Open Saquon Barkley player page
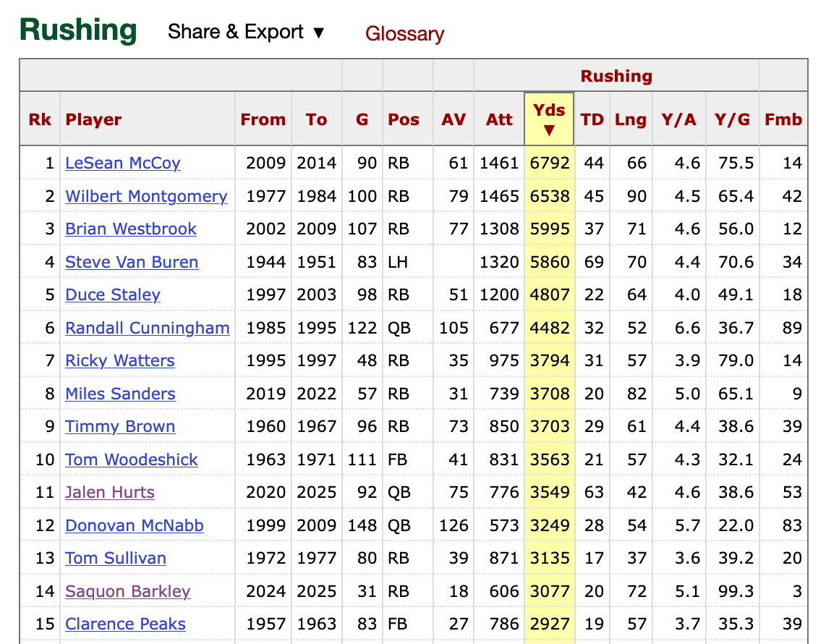 [127, 591]
